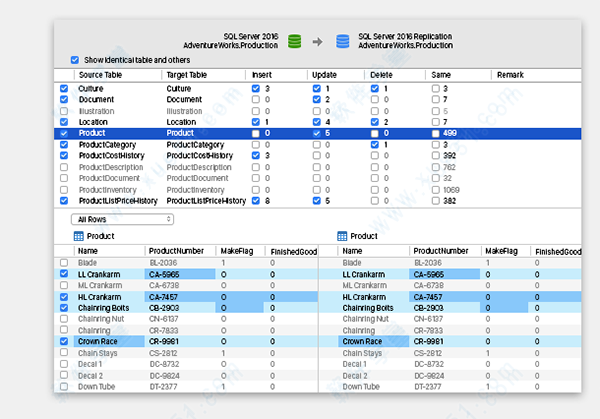Click the Product table icon in right pane

click(x=341, y=236)
